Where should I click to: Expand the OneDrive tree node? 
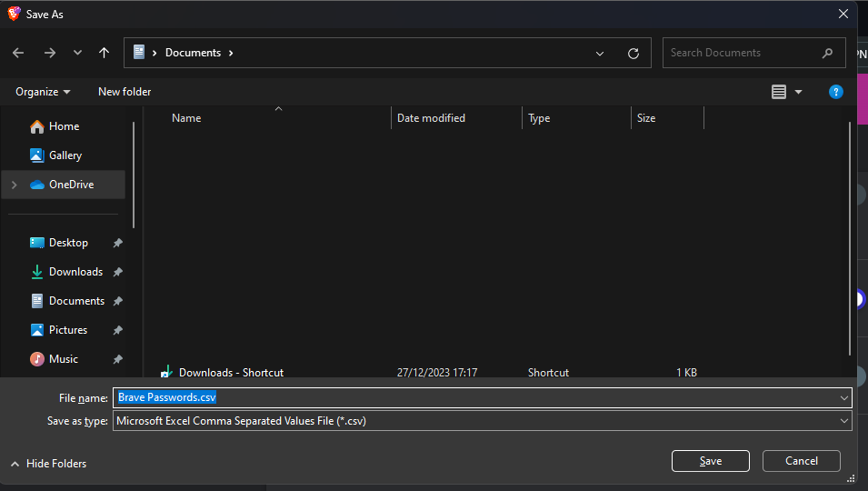(15, 185)
